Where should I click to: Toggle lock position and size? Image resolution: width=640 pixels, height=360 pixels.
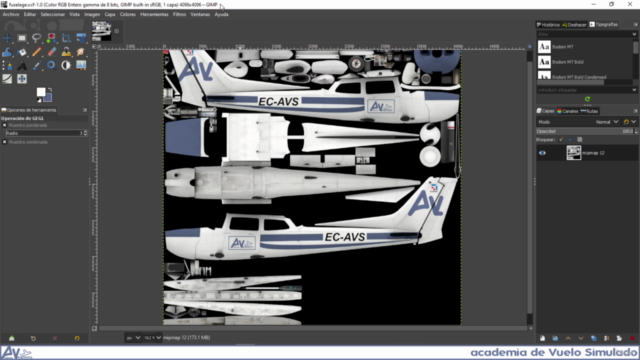[570, 140]
